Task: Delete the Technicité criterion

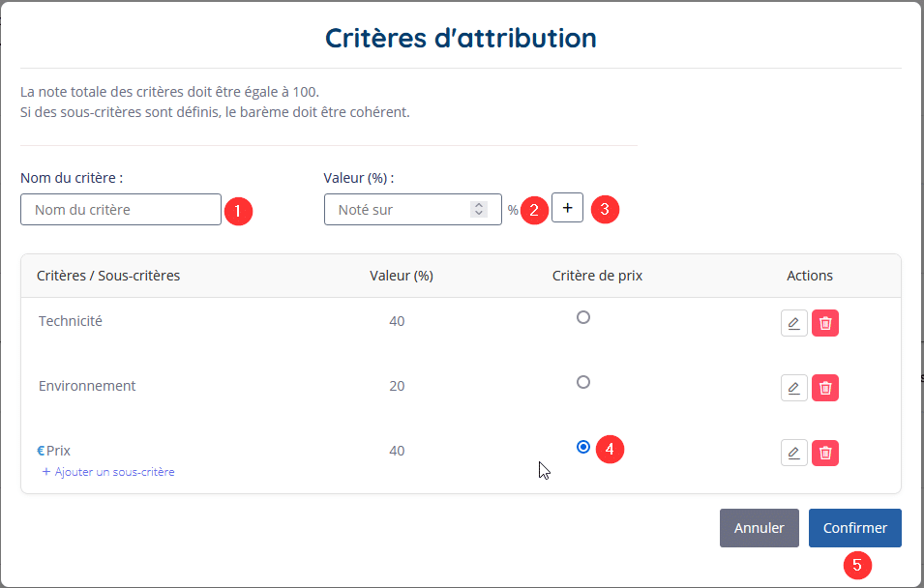Action: click(x=825, y=323)
